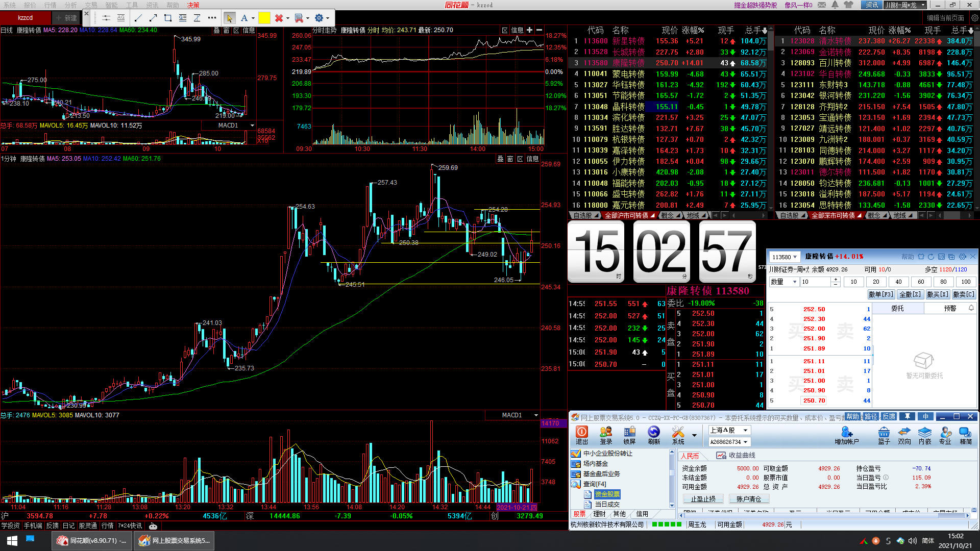Switch to 信用 tab in trading sidebar
Screen dimensions: 980x551
(x=642, y=514)
